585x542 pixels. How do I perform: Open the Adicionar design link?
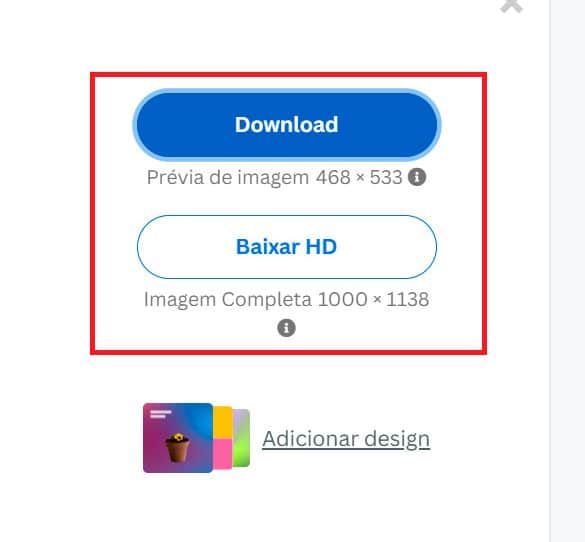[x=346, y=439]
